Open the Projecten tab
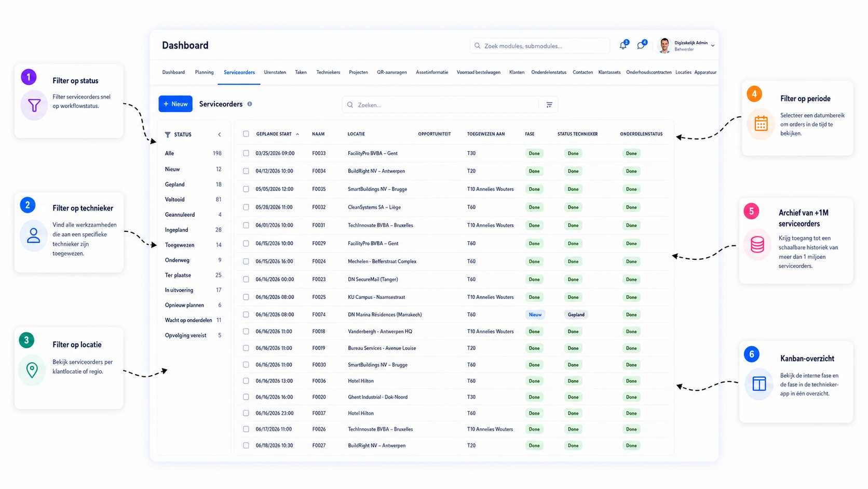Screen dimensions: 868x489 [358, 72]
